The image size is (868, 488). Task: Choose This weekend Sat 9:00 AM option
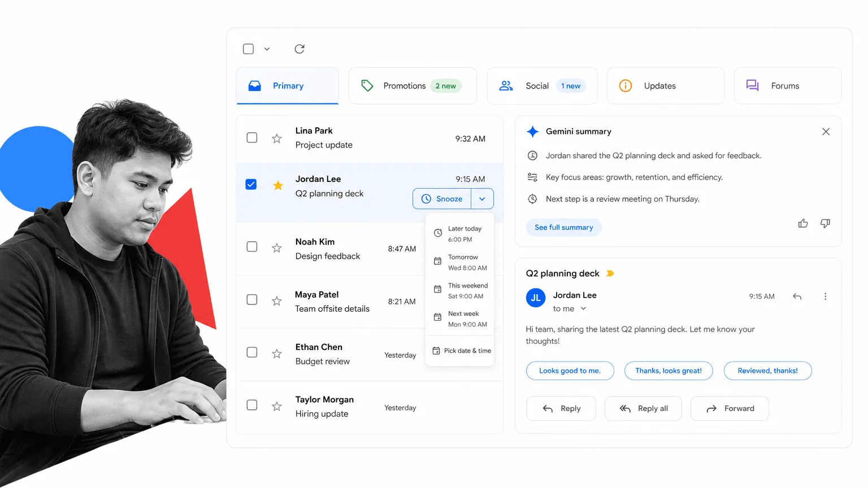[459, 290]
